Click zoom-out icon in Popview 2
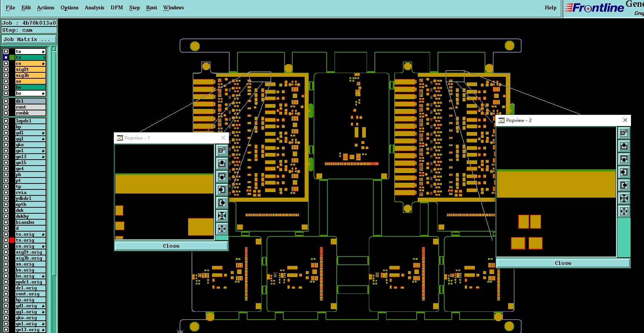This screenshot has width=644, height=333. coord(624,211)
